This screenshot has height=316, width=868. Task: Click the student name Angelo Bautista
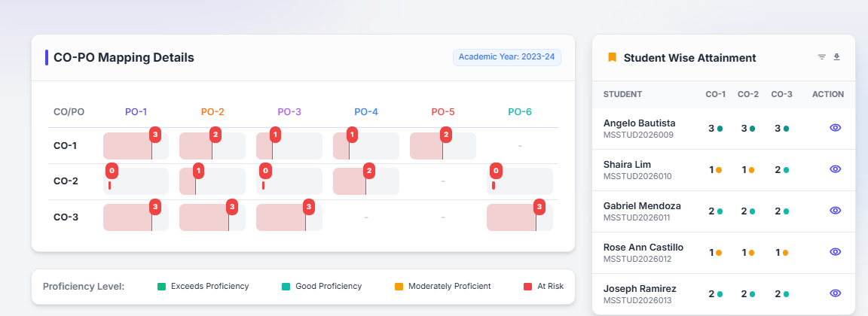(x=639, y=123)
